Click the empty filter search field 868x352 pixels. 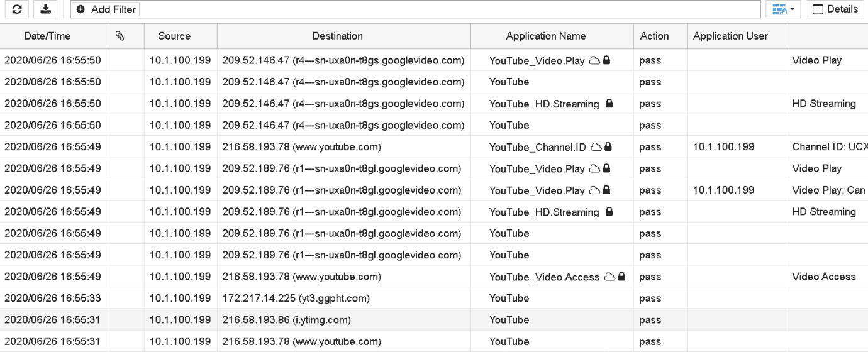point(440,9)
